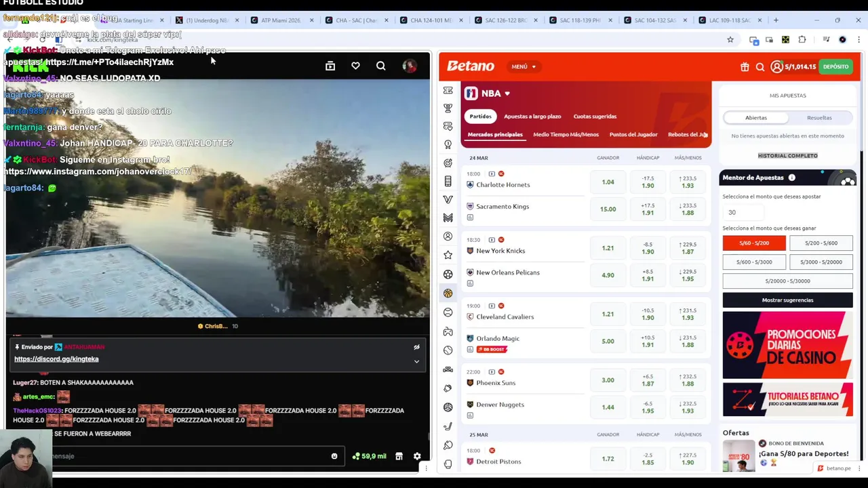Switch to Cuotas sugeridas tab

click(595, 117)
